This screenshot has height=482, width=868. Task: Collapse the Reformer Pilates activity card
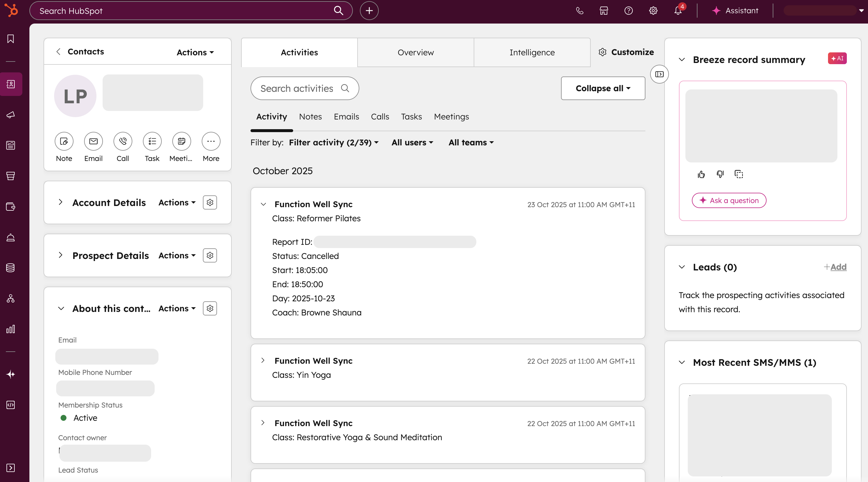pos(263,205)
